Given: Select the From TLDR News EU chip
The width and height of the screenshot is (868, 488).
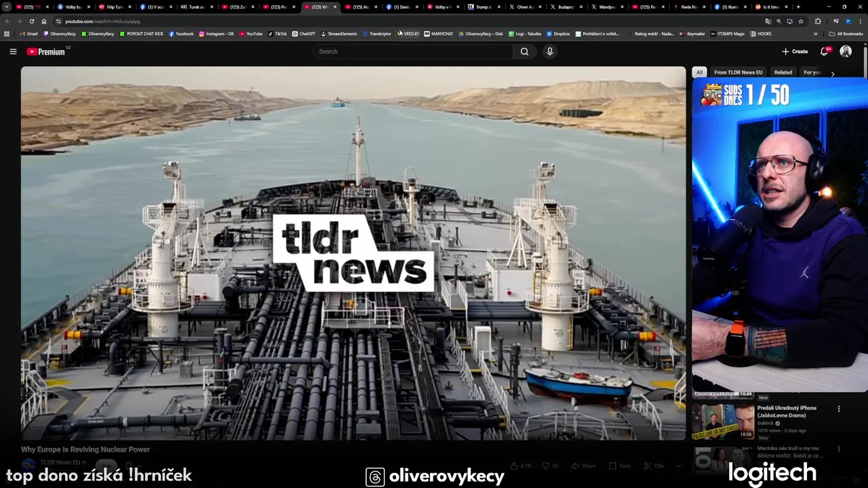Looking at the screenshot, I should pos(738,73).
